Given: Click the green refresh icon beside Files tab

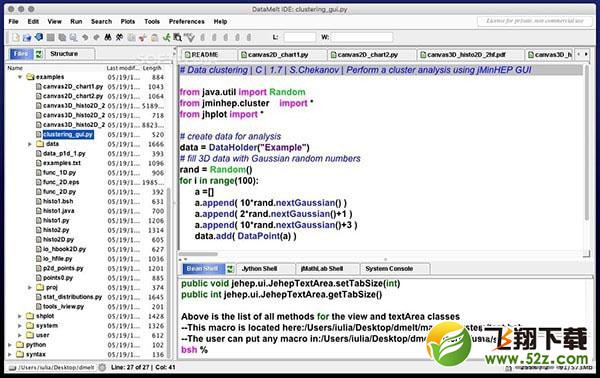Looking at the screenshot, I should 39,54.
